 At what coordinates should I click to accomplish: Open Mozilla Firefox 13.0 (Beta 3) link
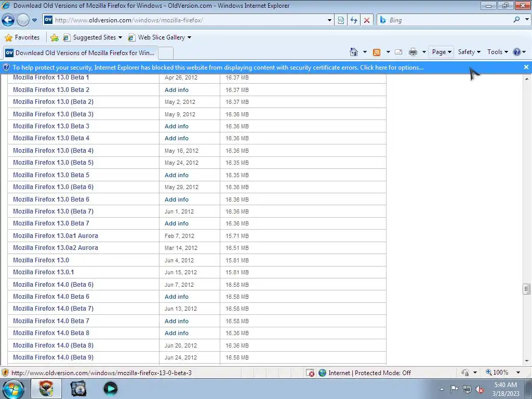[54, 114]
